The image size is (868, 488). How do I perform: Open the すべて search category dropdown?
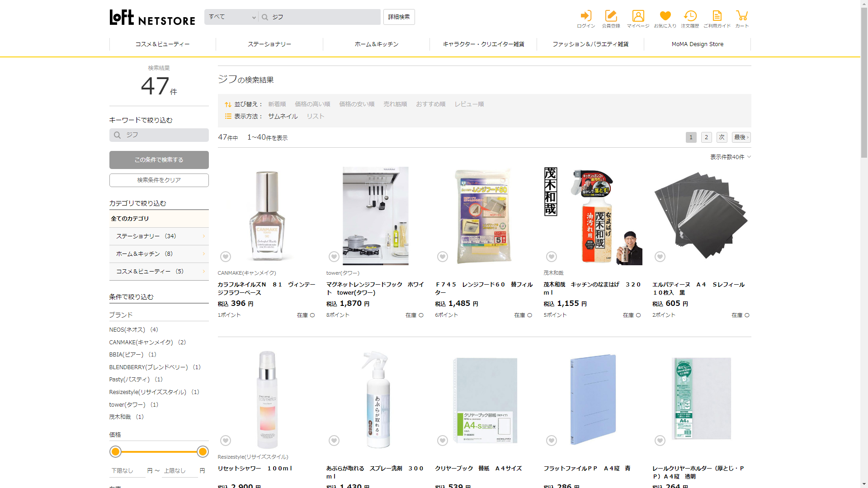tap(231, 17)
